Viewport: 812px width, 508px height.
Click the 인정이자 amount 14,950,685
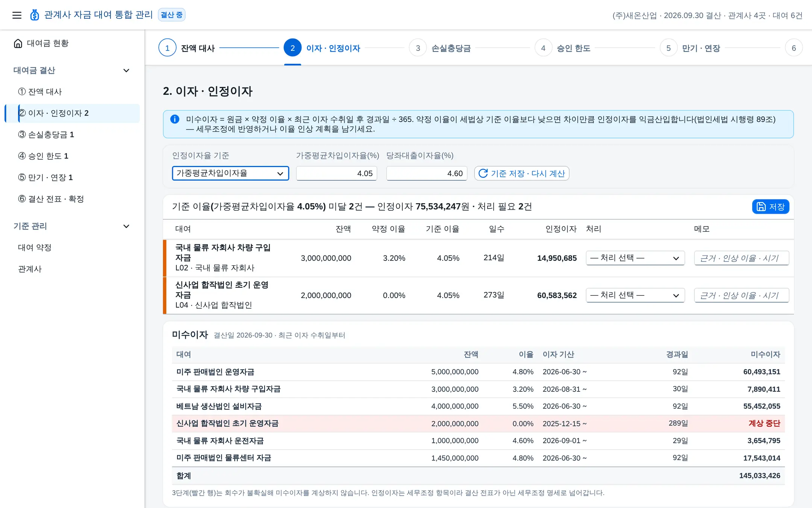557,258
